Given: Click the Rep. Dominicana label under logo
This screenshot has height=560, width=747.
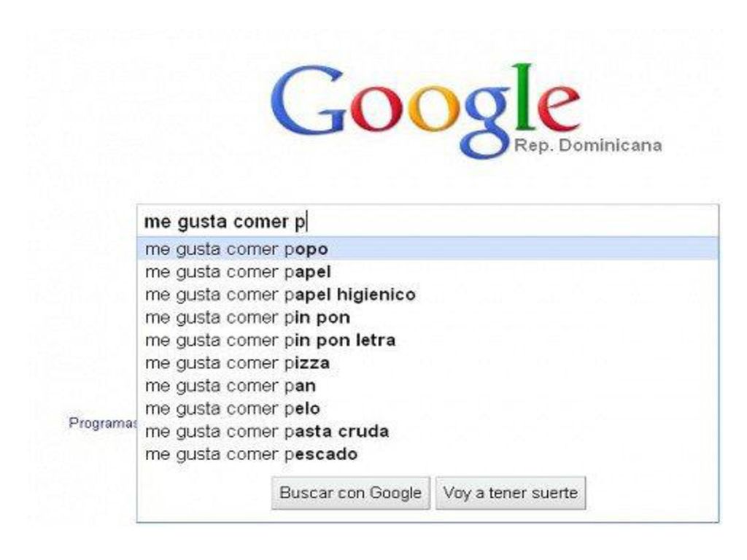Looking at the screenshot, I should [x=588, y=145].
